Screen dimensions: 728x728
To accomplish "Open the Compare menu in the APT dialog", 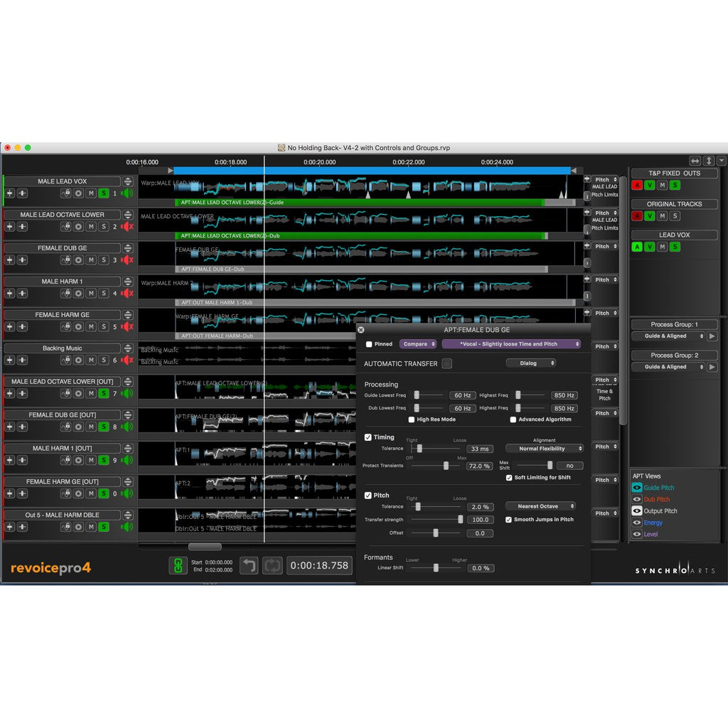I will click(418, 344).
